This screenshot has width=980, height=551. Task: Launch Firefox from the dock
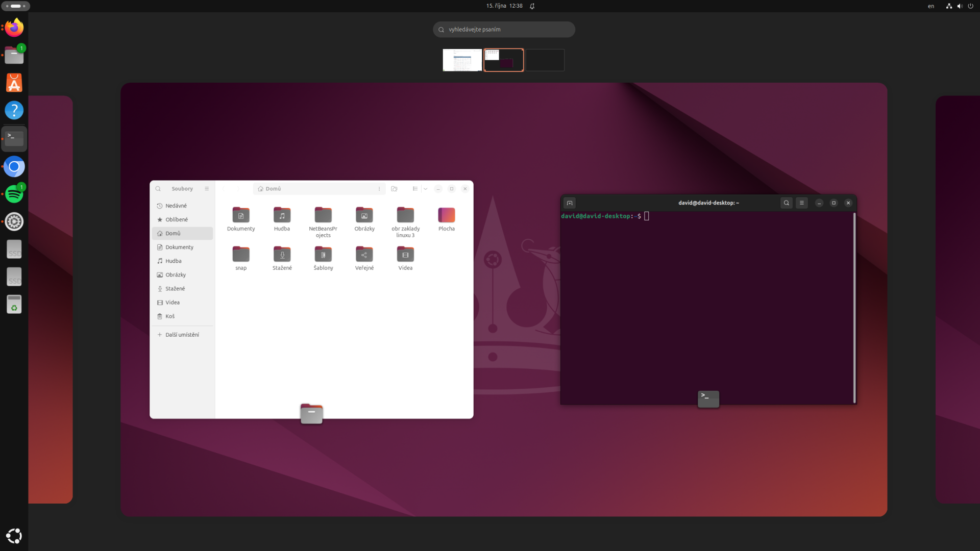[14, 28]
